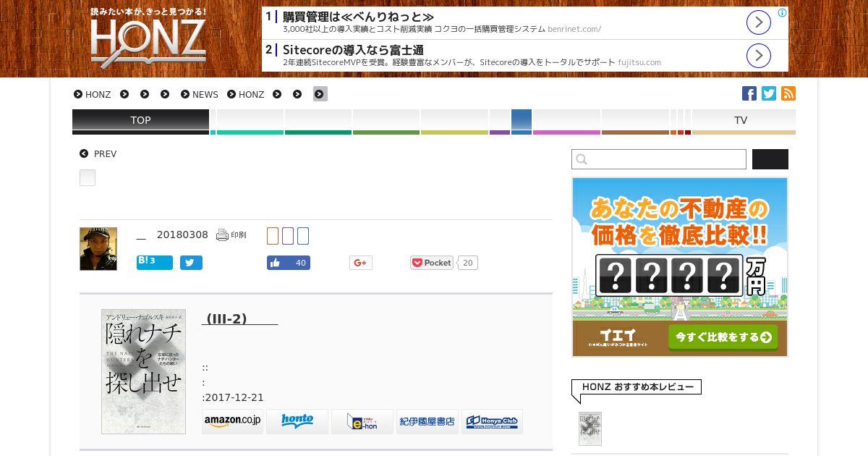Click the Pocket save count 20
This screenshot has height=456, width=868.
point(467,263)
